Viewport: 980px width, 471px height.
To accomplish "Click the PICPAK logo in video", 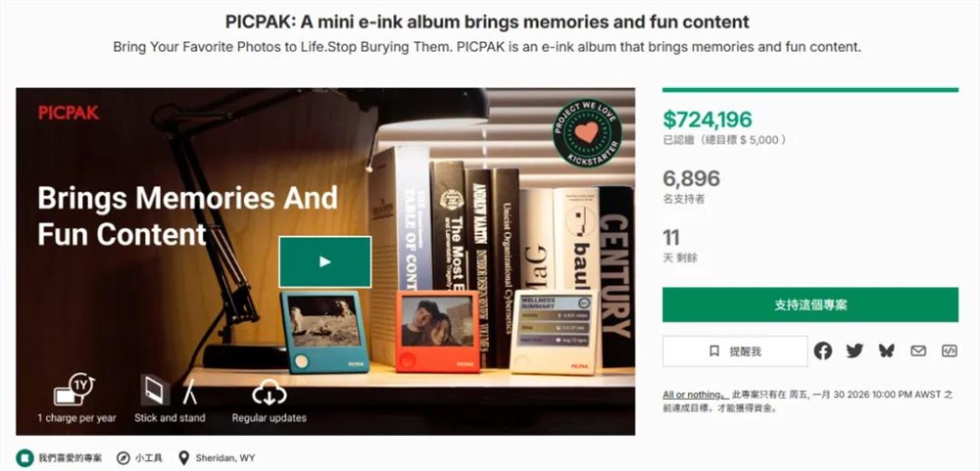I will pos(69,113).
